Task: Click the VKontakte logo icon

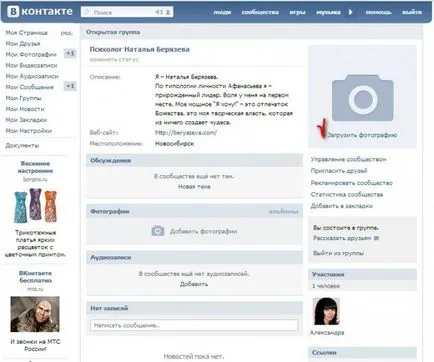Action: point(14,12)
